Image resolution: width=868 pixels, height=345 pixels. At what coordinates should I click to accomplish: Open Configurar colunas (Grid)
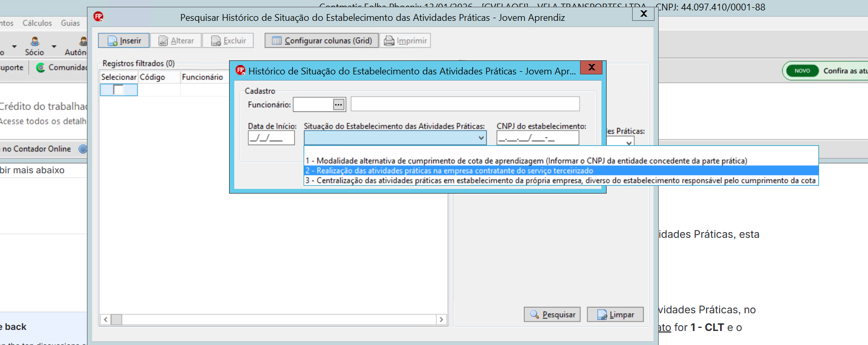322,41
